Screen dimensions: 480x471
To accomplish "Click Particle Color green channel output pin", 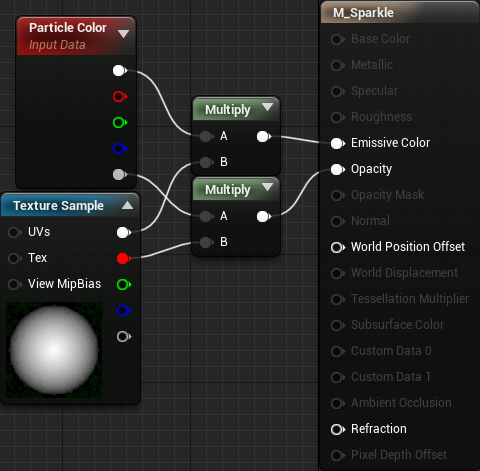I will [x=119, y=123].
